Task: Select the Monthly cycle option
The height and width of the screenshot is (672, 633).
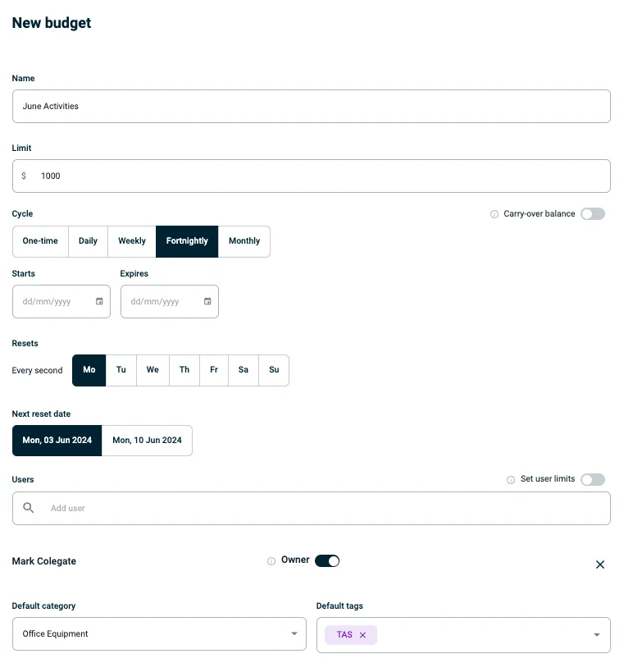Action: tap(244, 241)
